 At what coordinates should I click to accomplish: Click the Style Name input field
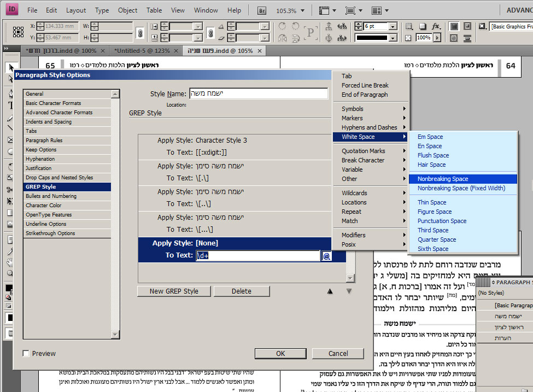[x=259, y=93]
